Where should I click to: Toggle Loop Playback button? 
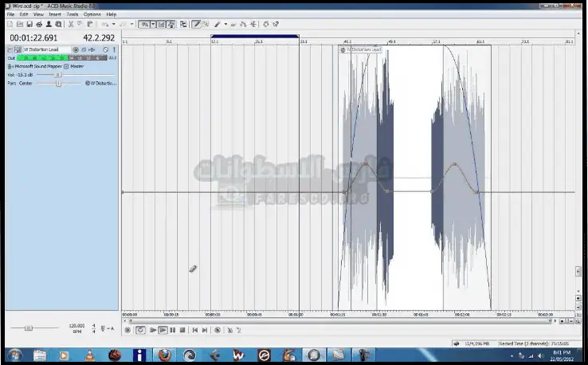coord(141,329)
